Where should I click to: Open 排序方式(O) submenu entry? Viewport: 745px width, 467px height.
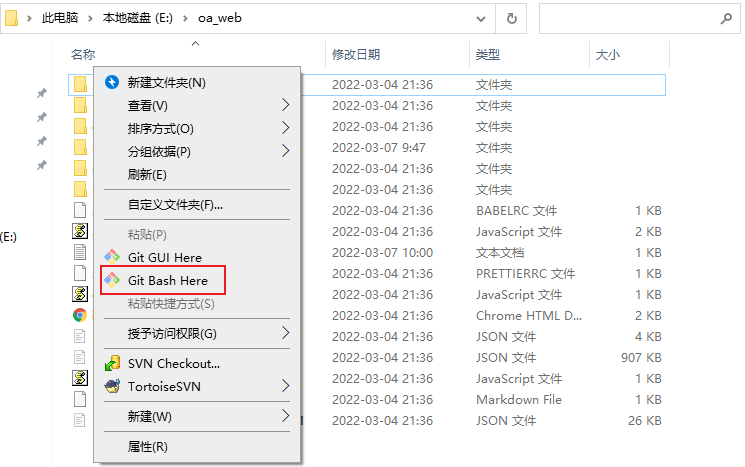coord(160,128)
